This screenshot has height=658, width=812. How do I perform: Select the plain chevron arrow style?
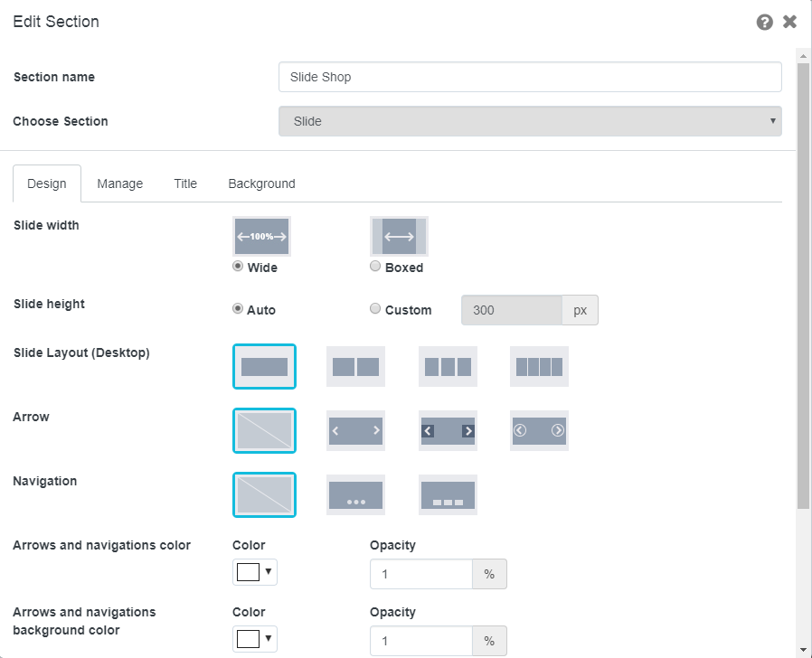355,430
